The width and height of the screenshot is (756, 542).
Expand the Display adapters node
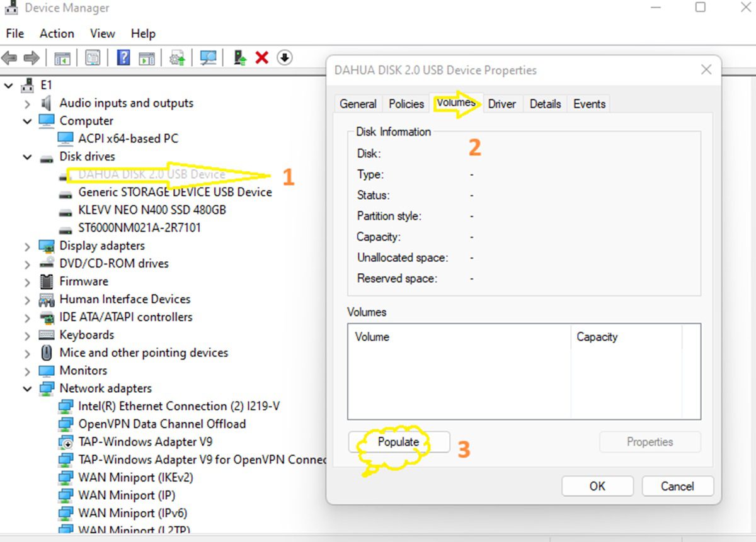[x=27, y=246]
